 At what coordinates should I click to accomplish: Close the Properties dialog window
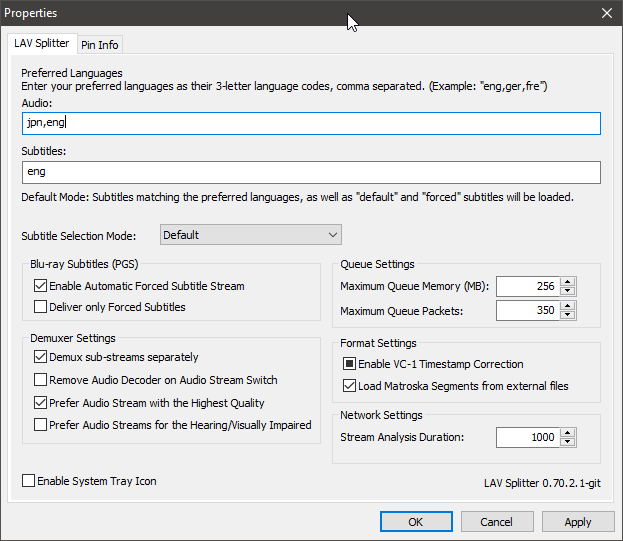[x=606, y=13]
